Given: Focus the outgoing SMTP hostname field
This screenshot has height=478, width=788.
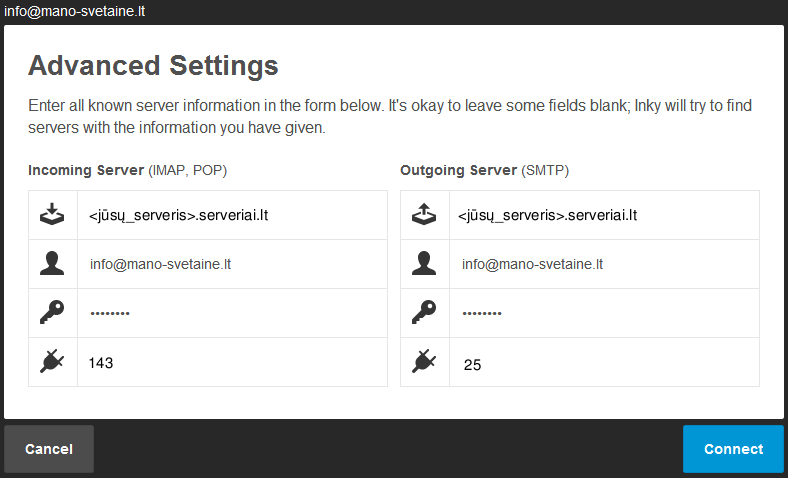Looking at the screenshot, I should (604, 215).
